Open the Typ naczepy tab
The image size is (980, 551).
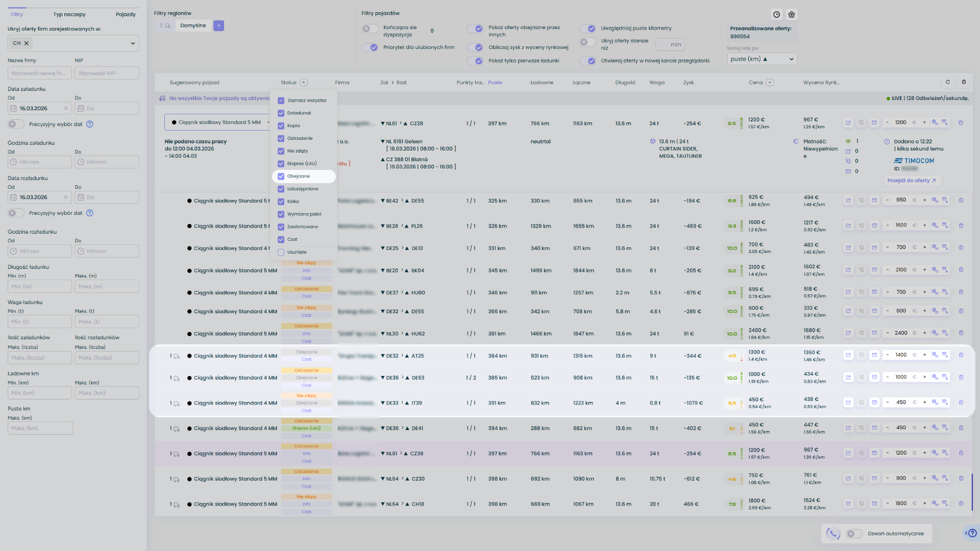[x=69, y=14]
